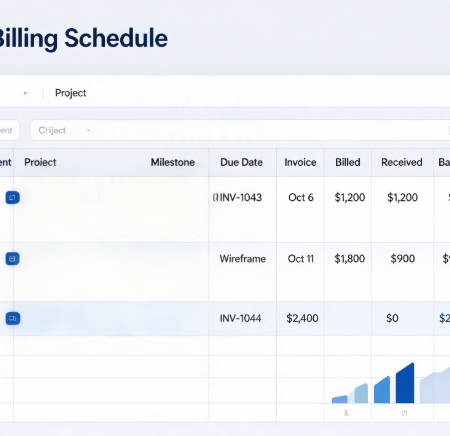
Task: Sort by the Project column header
Action: 40,162
